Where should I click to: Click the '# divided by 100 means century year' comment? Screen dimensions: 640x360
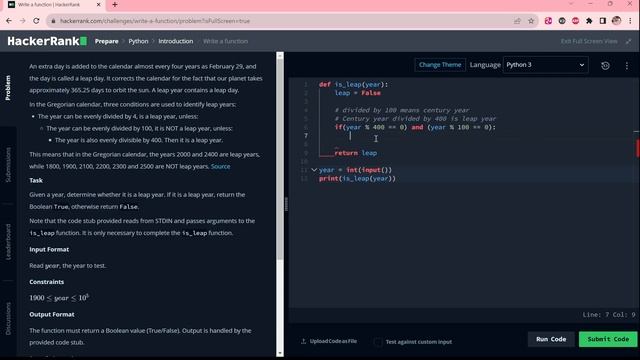[x=402, y=110]
